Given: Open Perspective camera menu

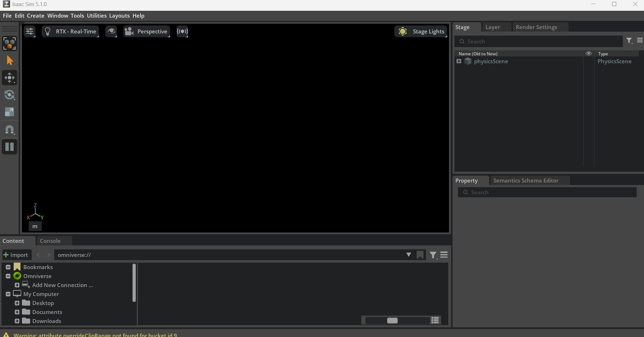Looking at the screenshot, I should click(x=147, y=32).
